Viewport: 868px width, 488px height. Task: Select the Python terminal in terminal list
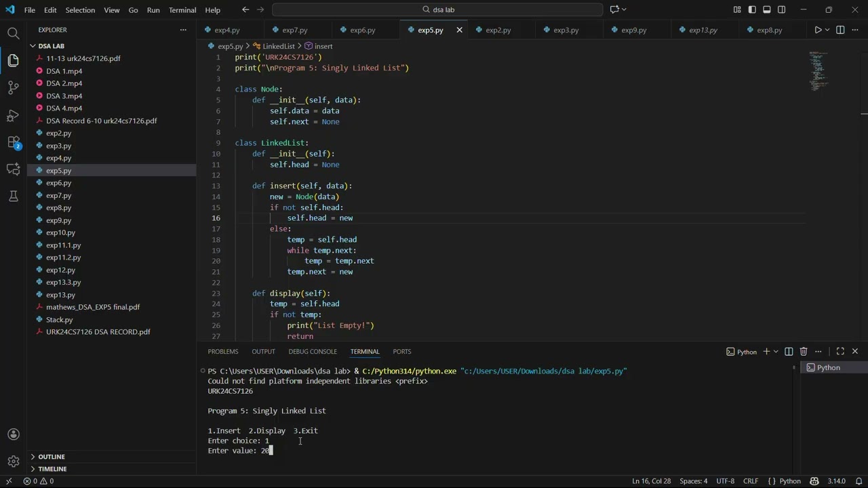(x=834, y=367)
